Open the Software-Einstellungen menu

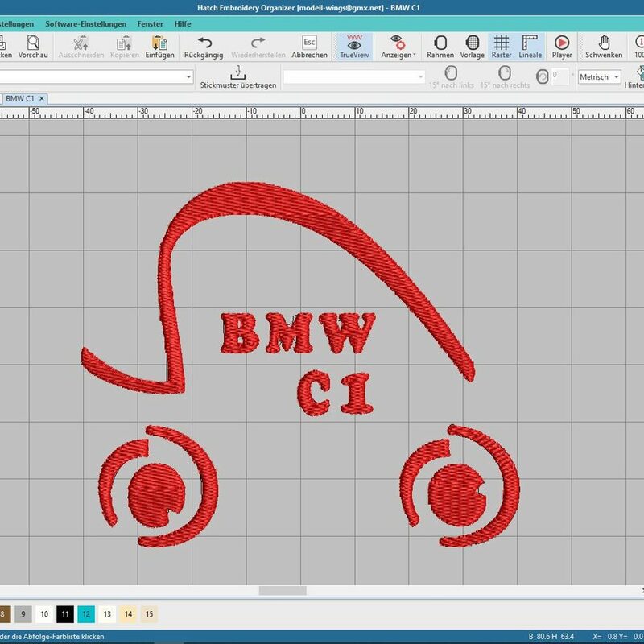pos(85,24)
